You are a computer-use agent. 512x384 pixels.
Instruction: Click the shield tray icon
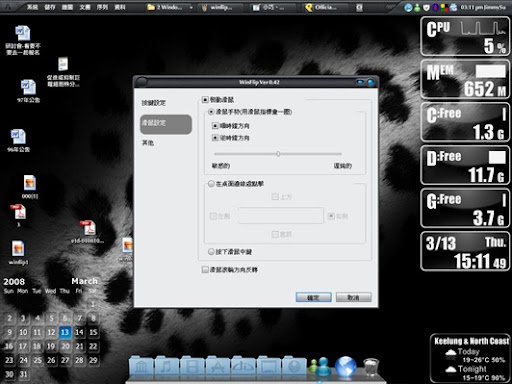pyautogui.click(x=426, y=7)
